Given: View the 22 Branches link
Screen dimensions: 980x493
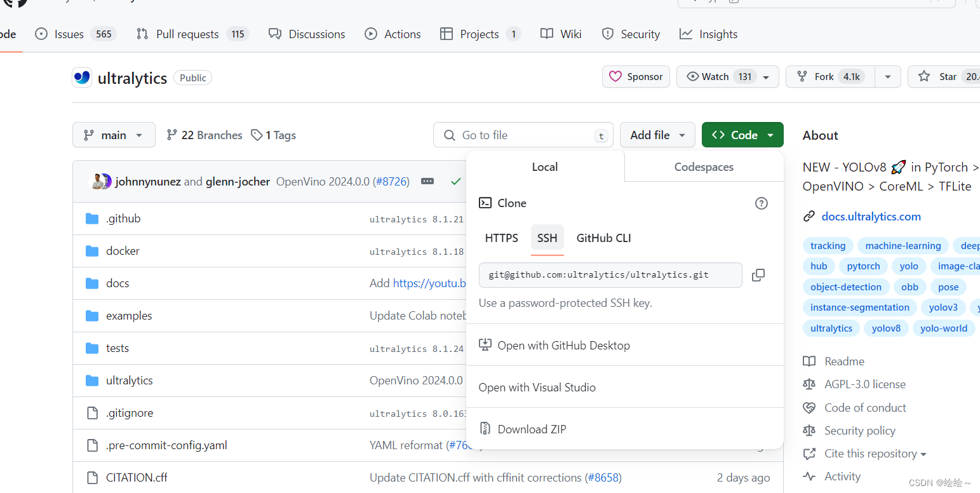Looking at the screenshot, I should point(204,135).
